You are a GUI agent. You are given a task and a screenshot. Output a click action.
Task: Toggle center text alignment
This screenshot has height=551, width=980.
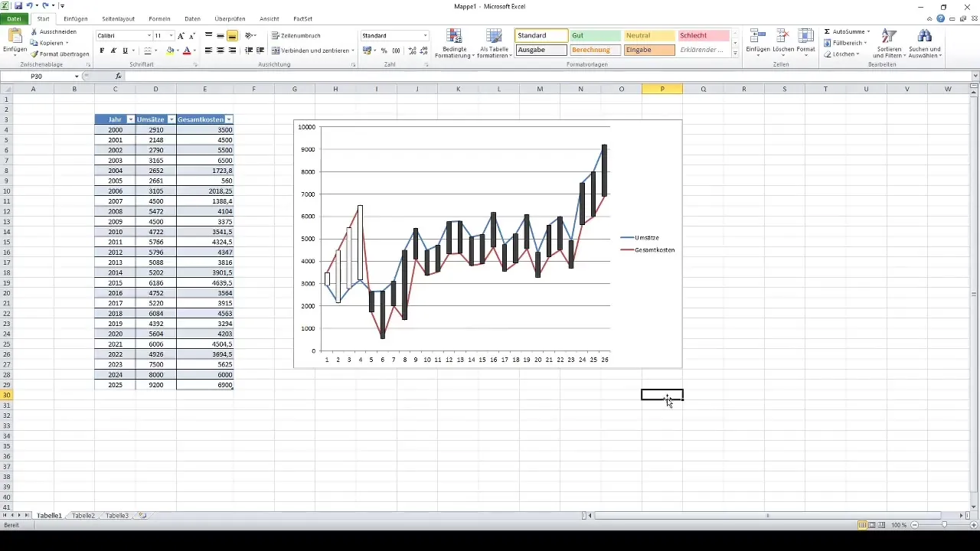[220, 51]
